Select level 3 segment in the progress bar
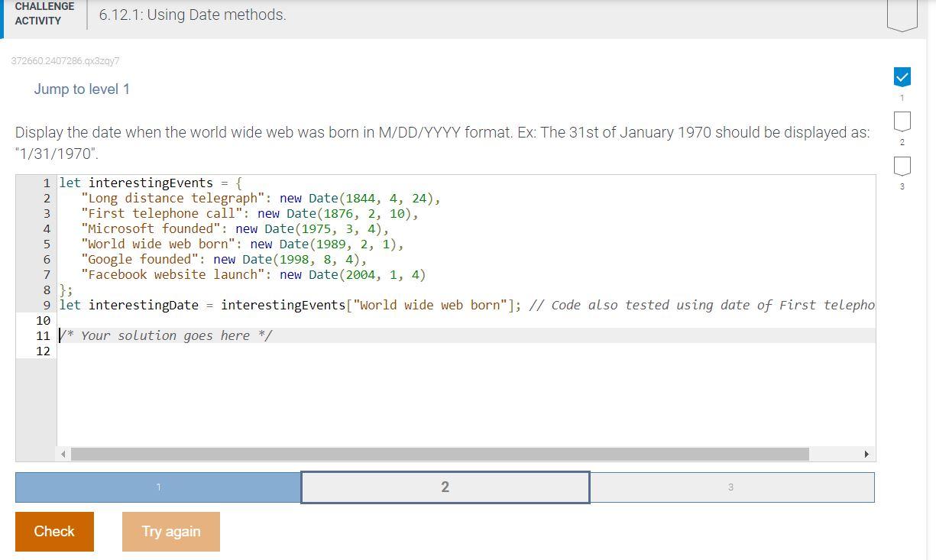Viewport: 936px width, 560px height. 731,487
